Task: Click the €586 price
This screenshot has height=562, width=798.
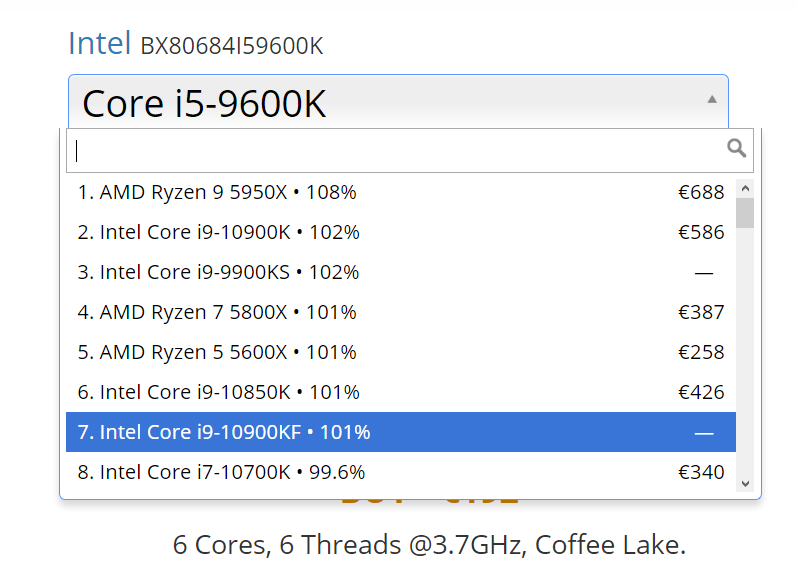Action: tap(701, 232)
